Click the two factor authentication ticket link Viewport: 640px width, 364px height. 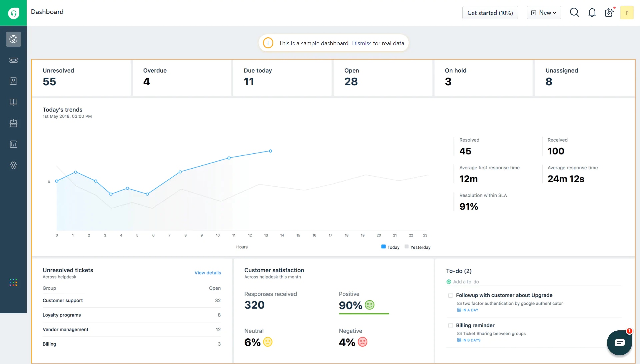[513, 303]
